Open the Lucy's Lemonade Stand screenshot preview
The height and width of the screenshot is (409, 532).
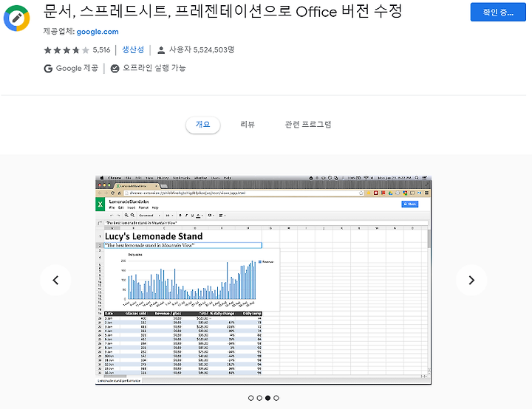point(263,280)
